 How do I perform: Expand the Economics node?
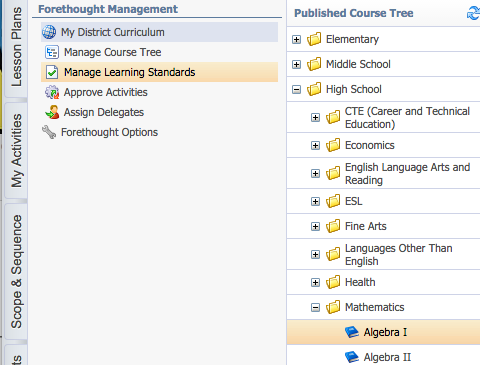315,145
